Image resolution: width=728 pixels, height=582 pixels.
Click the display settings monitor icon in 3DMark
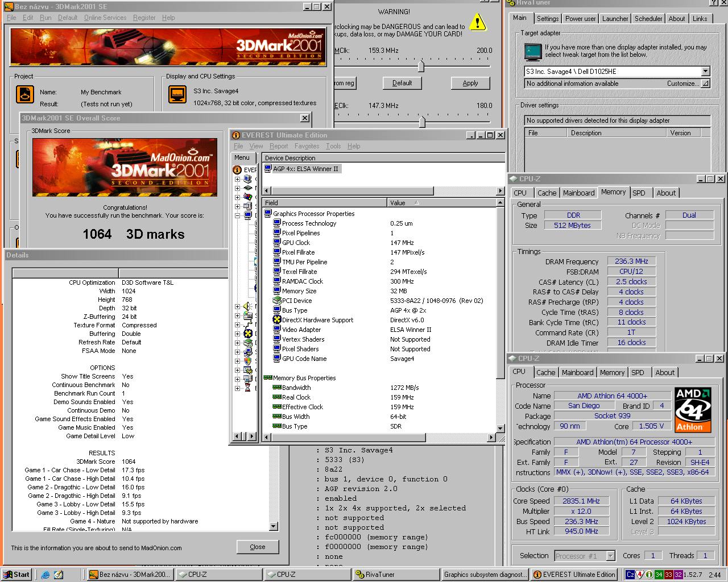tap(177, 94)
